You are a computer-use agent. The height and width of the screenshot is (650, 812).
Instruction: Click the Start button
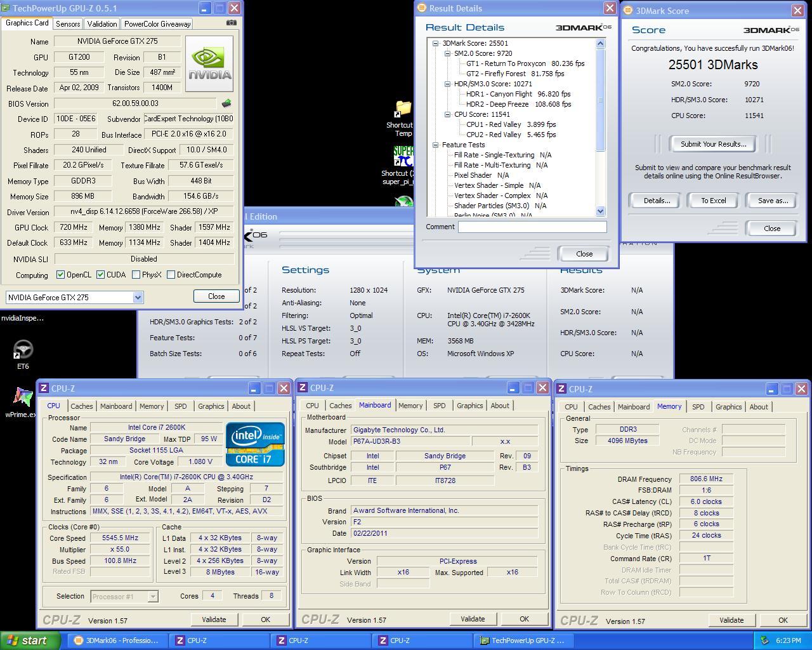pos(30,640)
